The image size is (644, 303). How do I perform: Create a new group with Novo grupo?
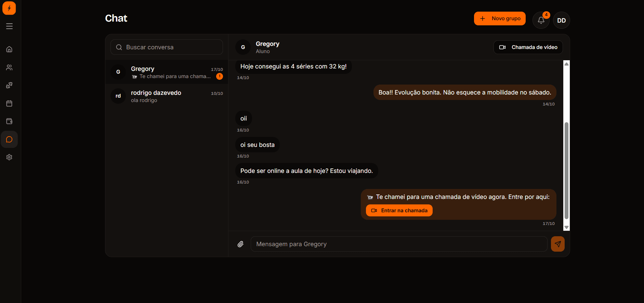pyautogui.click(x=500, y=18)
